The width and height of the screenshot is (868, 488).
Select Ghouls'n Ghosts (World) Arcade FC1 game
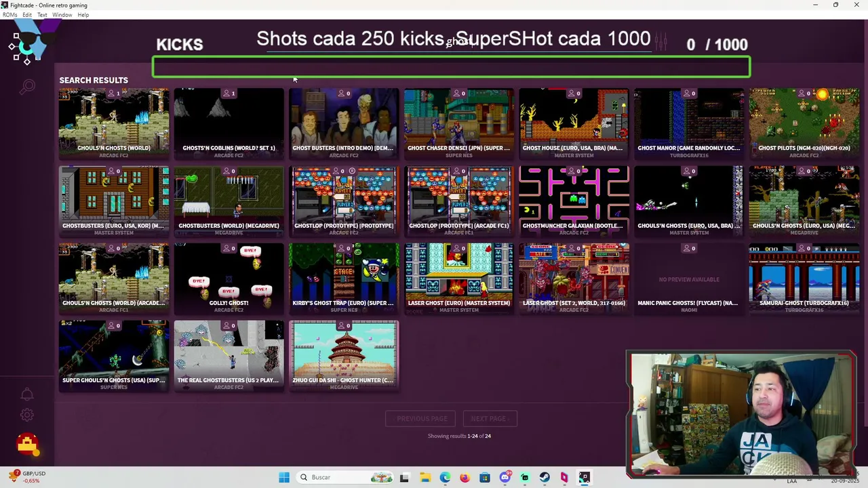pyautogui.click(x=114, y=279)
